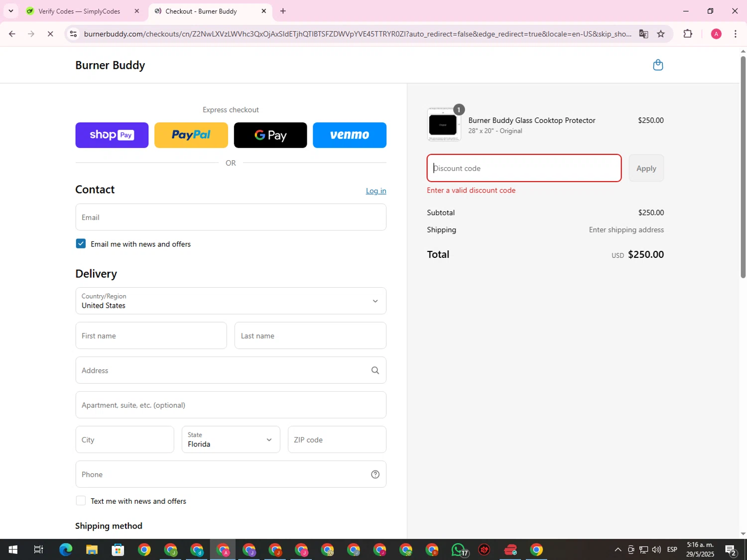Uncheck Email me with news and offers
Viewport: 747px width, 560px height.
(x=81, y=243)
